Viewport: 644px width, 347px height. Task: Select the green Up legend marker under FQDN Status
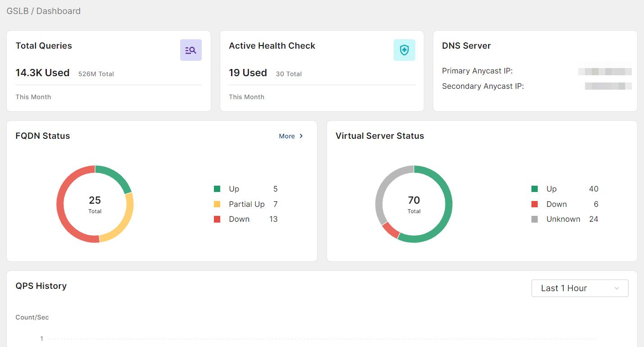[217, 189]
